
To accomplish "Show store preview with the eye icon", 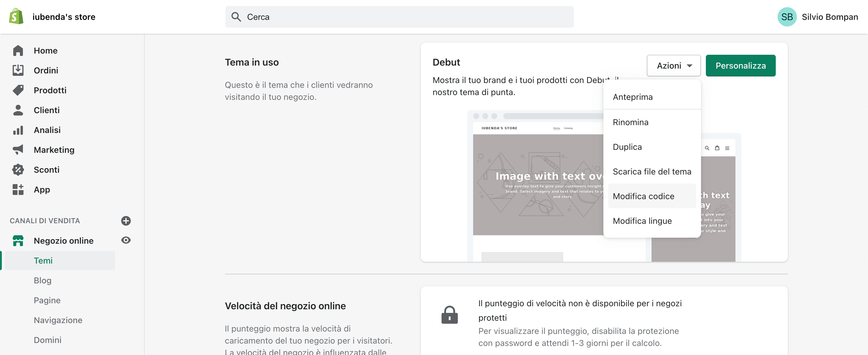I will click(126, 240).
